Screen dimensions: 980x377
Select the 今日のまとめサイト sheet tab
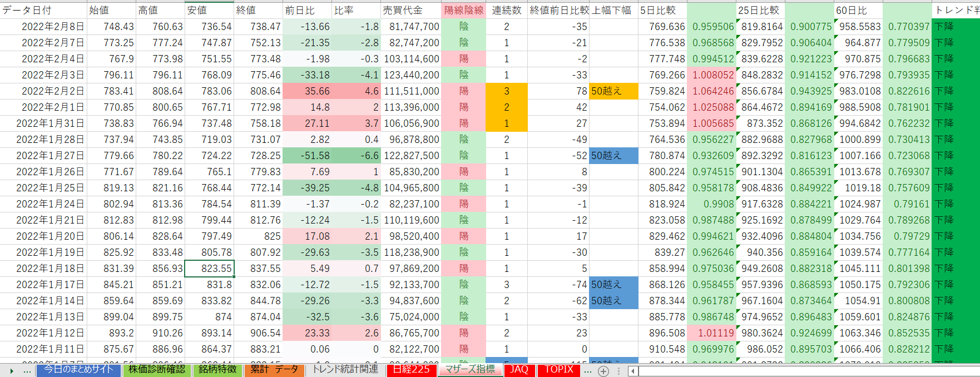coord(78,370)
